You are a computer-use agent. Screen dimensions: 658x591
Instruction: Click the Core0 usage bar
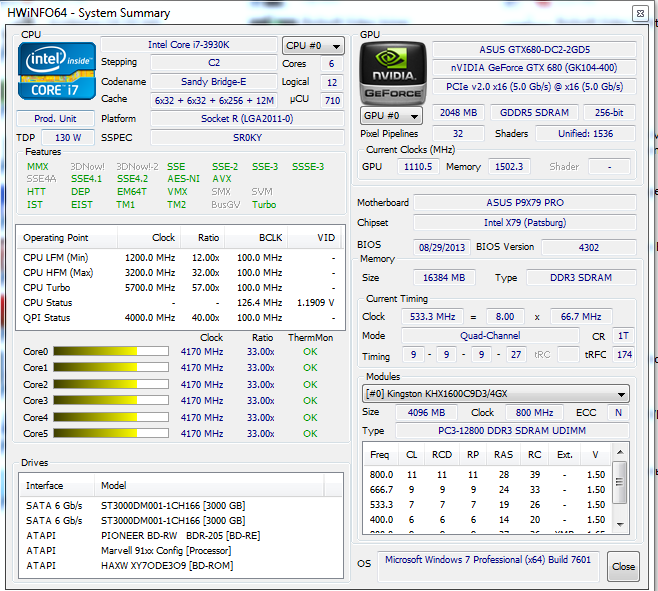click(111, 351)
